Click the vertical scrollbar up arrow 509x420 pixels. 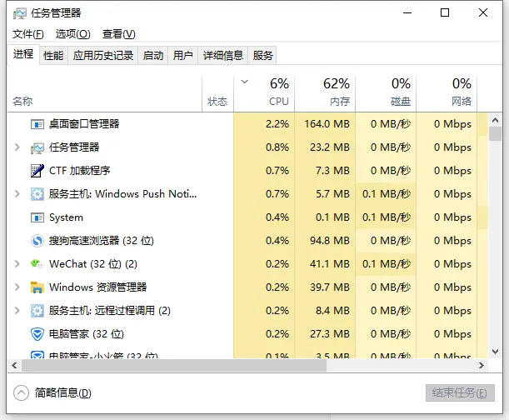pos(495,120)
